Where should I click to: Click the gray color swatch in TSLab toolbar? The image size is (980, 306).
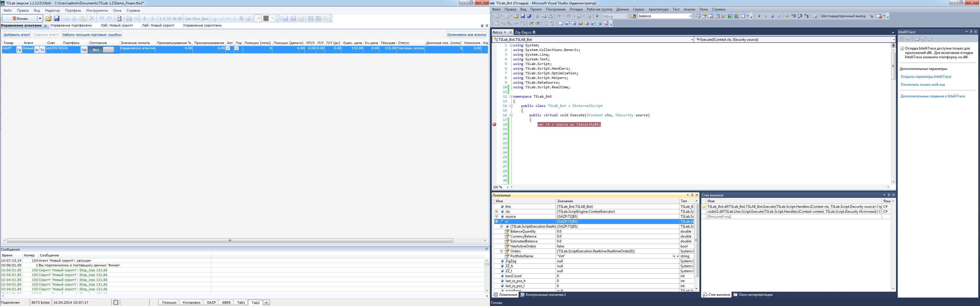(x=266, y=18)
